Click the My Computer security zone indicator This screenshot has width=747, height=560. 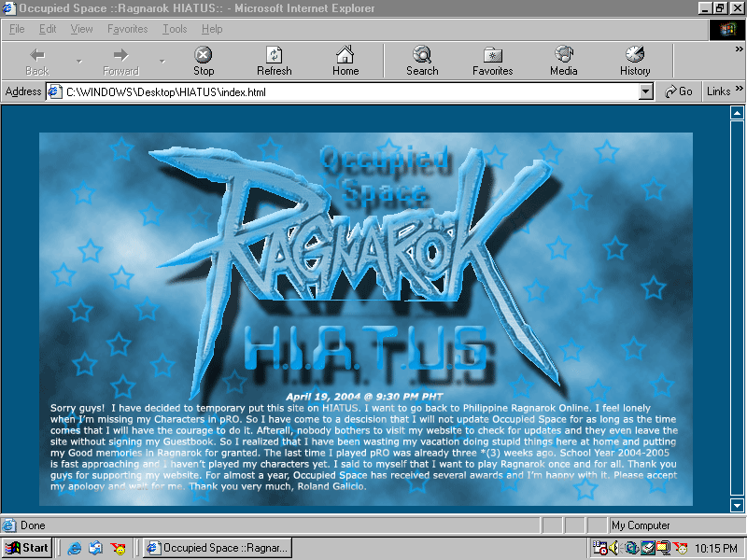pyautogui.click(x=678, y=525)
